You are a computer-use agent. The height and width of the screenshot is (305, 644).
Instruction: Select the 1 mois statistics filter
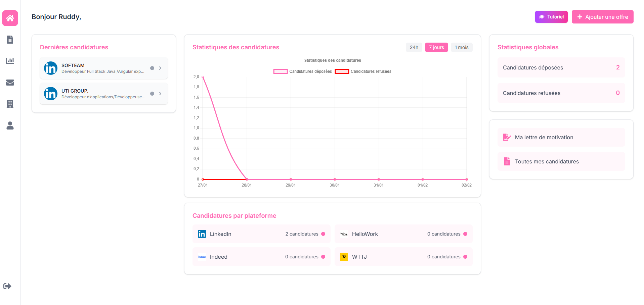(461, 47)
